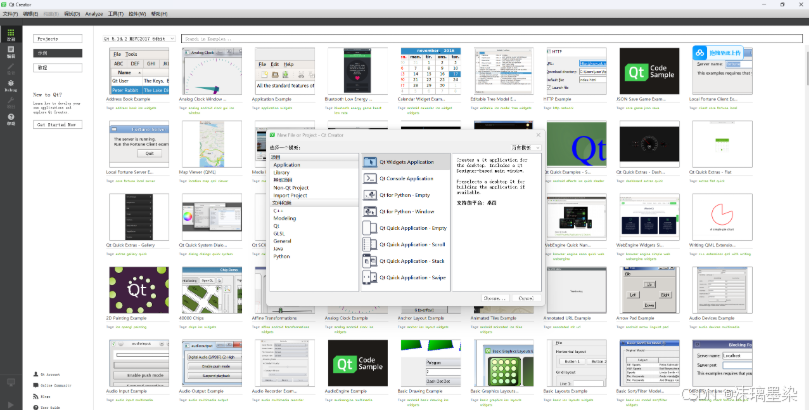Screen dimensions: 809x410
Task: Open the AudioEngine Example thumbnail
Action: 358,363
